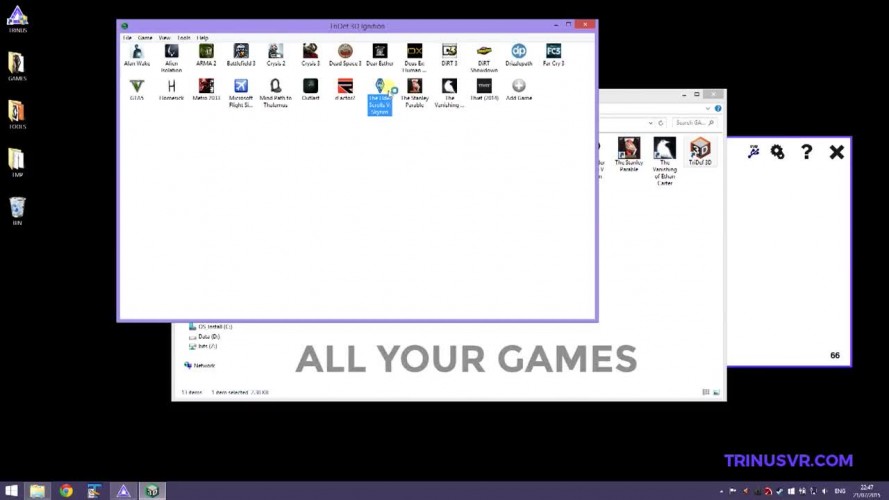Select the GTA5 game icon
This screenshot has height=500, width=889.
click(x=137, y=90)
